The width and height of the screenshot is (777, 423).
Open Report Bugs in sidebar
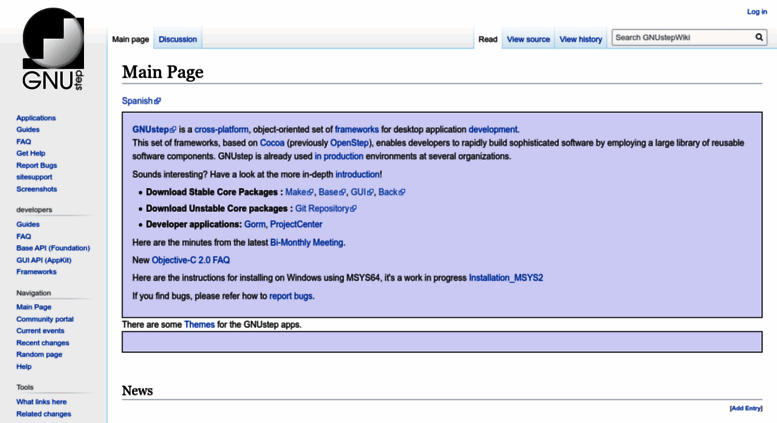coord(37,165)
